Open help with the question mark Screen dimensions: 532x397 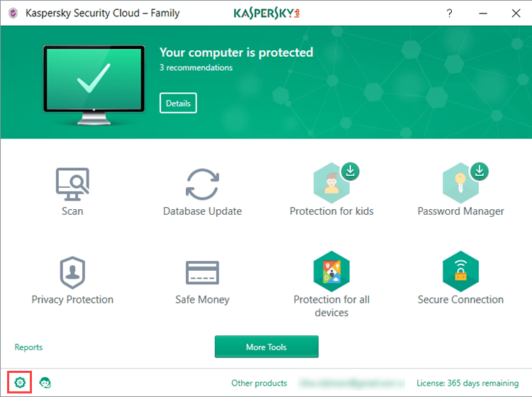[450, 13]
